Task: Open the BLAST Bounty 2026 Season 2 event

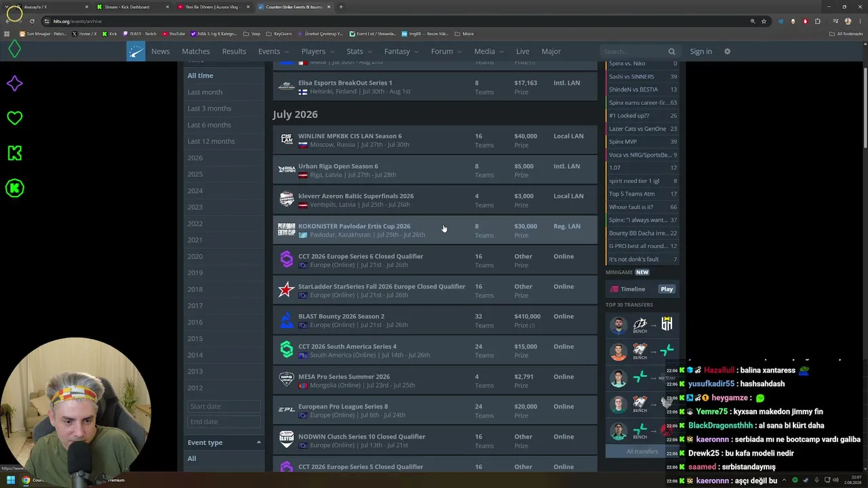Action: (341, 317)
